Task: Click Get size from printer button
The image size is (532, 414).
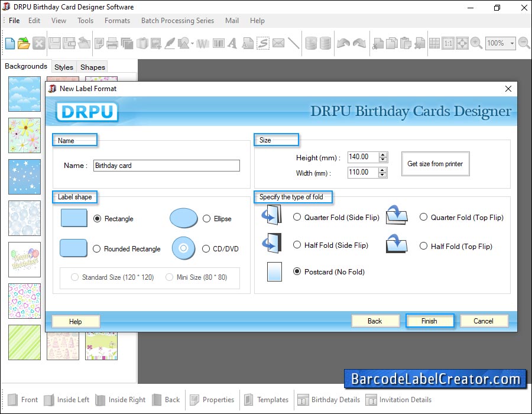Action: tap(435, 164)
